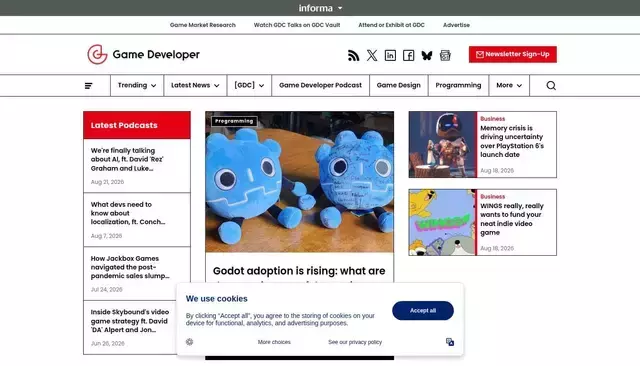Accept all cookies
Viewport: 640px width, 366px height.
coord(423,311)
